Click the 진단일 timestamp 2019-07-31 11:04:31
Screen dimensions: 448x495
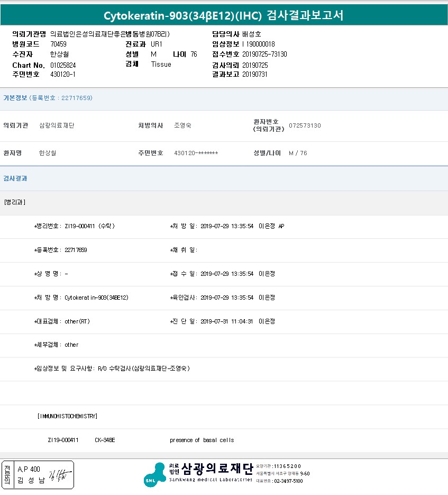coord(227,321)
